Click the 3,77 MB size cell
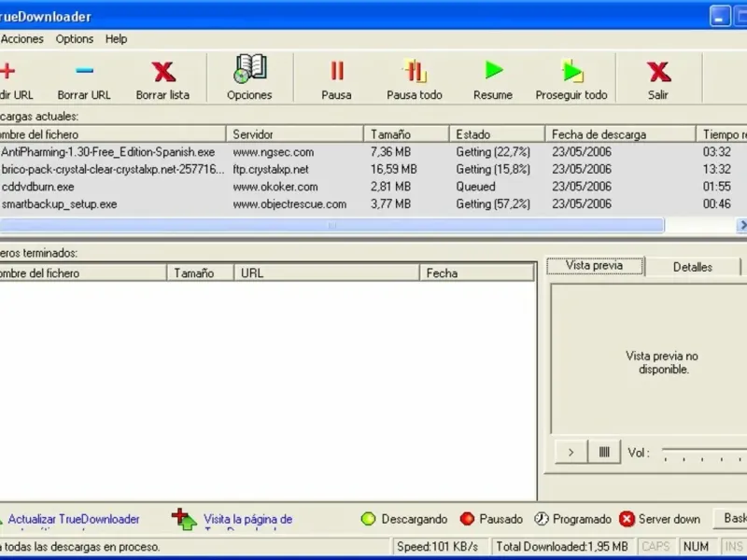This screenshot has width=747, height=560. tap(390, 204)
